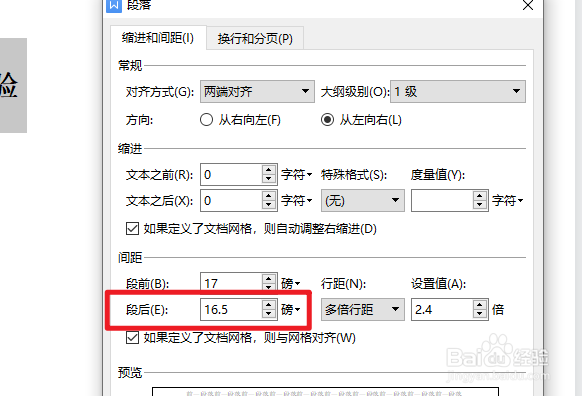The height and width of the screenshot is (396, 582).
Task: Select the 缩进和间距(I) tab
Action: (x=158, y=37)
